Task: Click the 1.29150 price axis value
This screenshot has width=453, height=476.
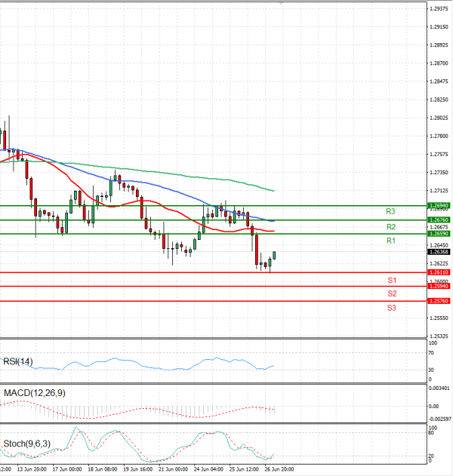Action: click(439, 27)
